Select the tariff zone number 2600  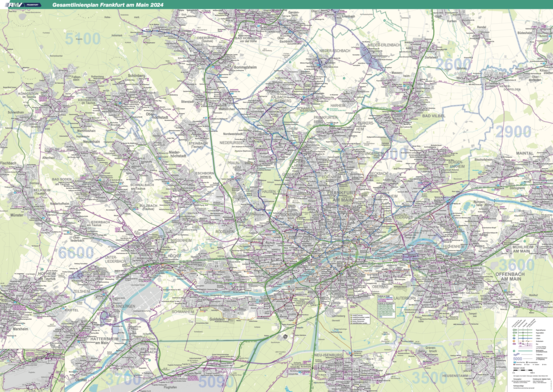point(454,65)
